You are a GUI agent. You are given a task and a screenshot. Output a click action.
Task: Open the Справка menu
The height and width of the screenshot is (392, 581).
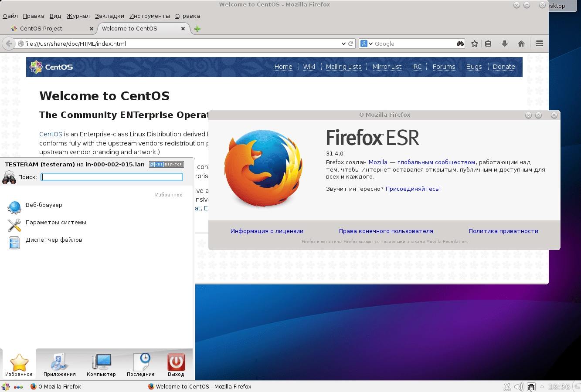[187, 16]
